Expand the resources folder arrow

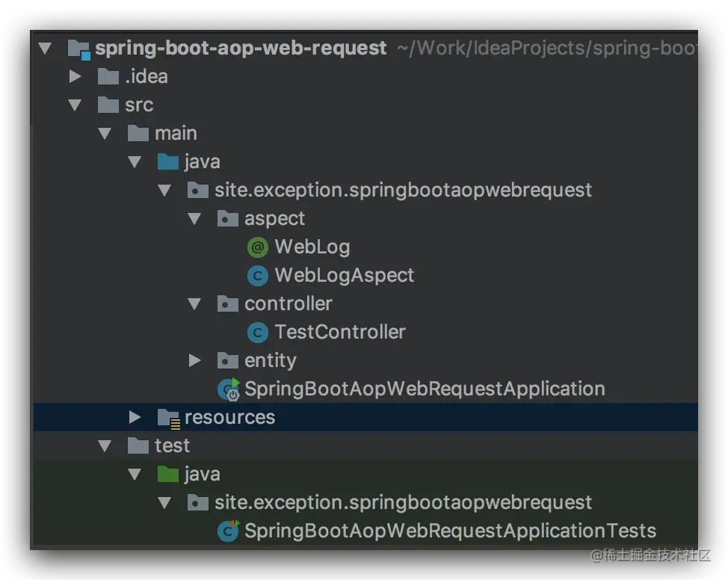coord(135,417)
